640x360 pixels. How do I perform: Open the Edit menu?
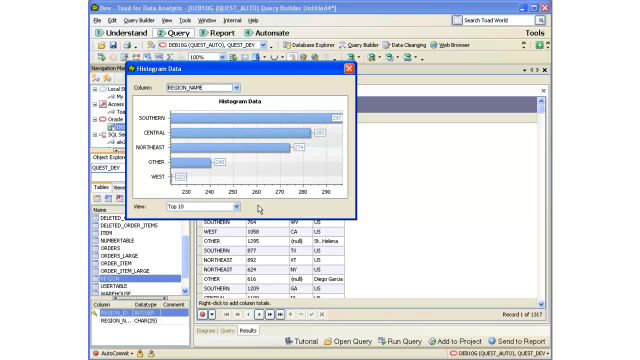click(112, 20)
